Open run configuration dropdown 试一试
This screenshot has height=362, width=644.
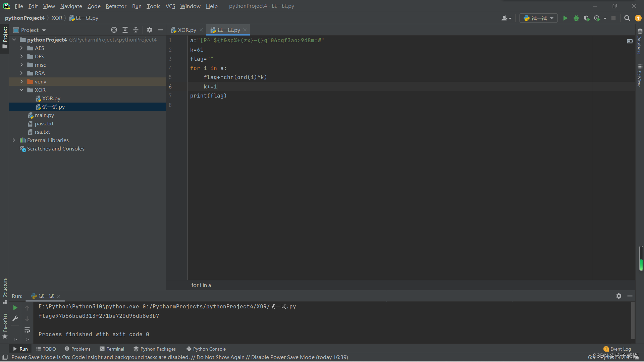(539, 18)
